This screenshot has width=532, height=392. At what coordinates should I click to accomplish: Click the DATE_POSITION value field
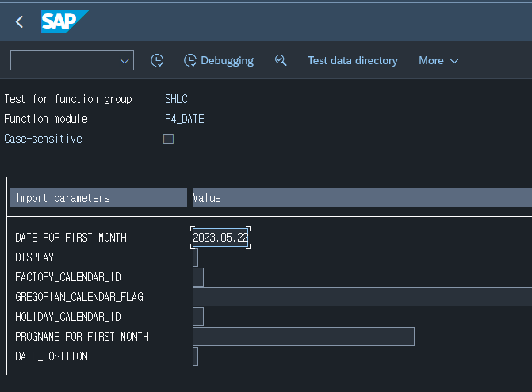click(195, 356)
